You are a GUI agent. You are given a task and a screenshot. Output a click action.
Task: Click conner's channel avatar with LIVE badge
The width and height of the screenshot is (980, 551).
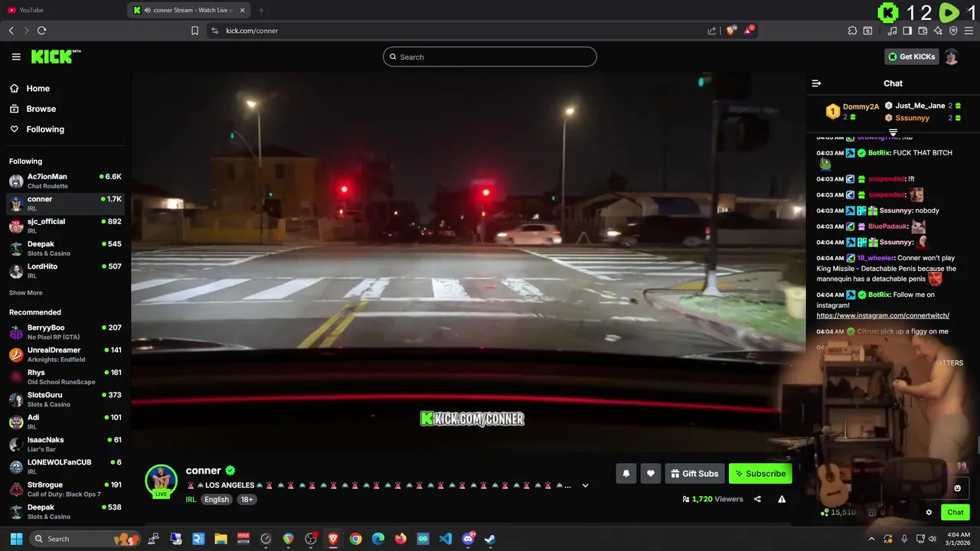(x=161, y=481)
